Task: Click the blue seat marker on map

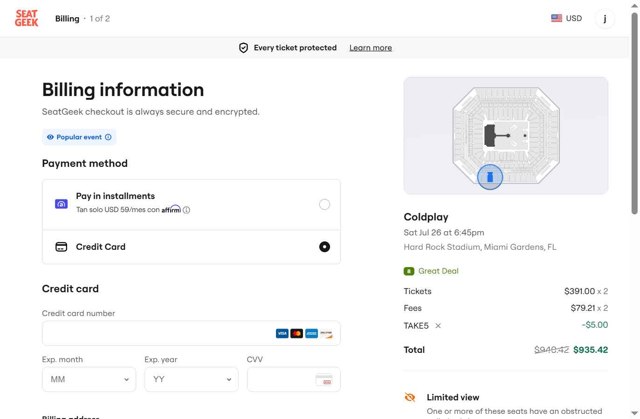Action: 490,177
